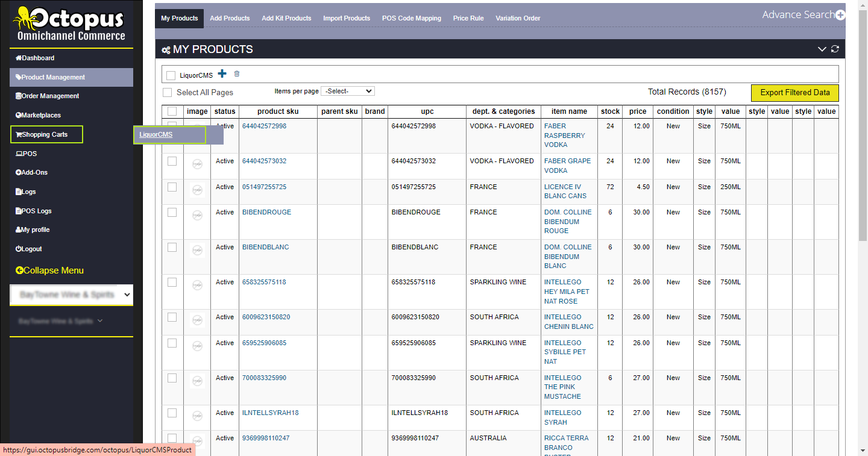
Task: Open POS Logs in sidebar
Action: [x=36, y=211]
